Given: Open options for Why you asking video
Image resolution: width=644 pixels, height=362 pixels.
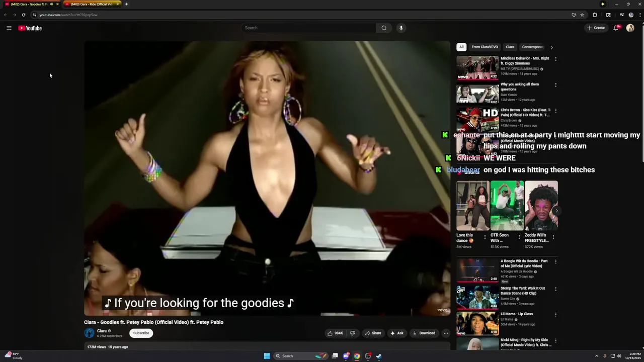Looking at the screenshot, I should pyautogui.click(x=555, y=85).
